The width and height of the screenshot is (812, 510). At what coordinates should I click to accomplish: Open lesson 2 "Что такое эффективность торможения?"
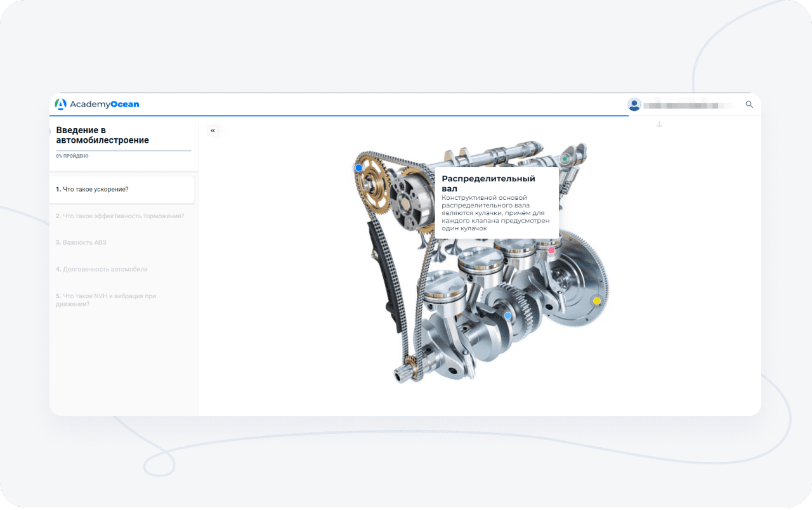[122, 216]
